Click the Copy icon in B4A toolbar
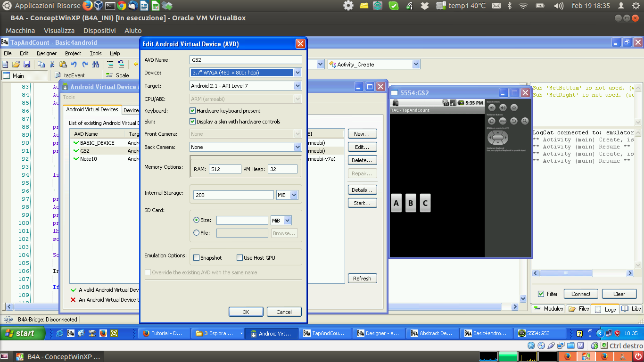 (41, 64)
